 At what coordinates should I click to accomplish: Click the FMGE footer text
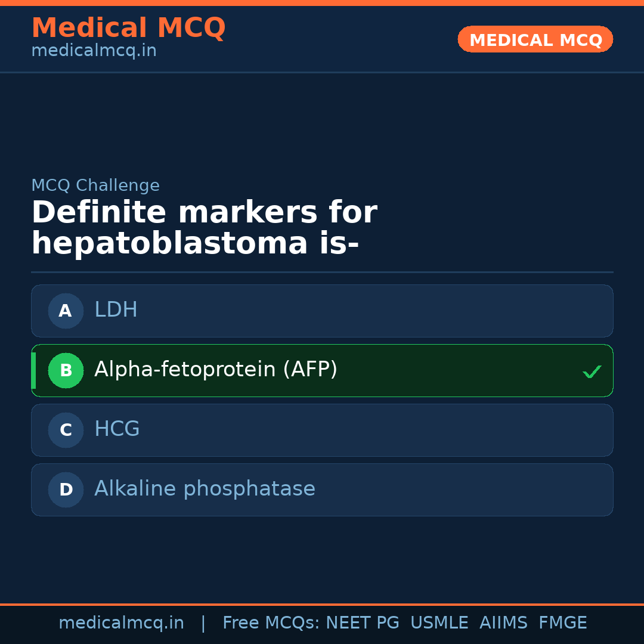click(x=562, y=623)
